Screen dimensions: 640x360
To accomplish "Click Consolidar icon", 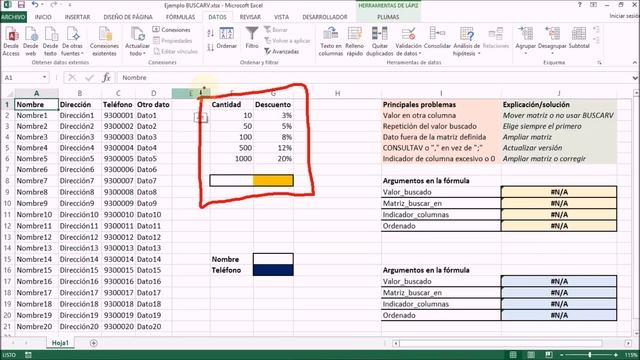I will 437,39.
